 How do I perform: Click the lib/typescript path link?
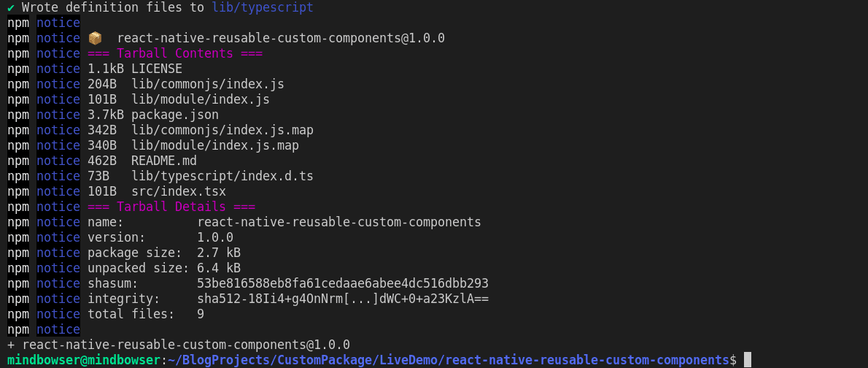click(263, 7)
